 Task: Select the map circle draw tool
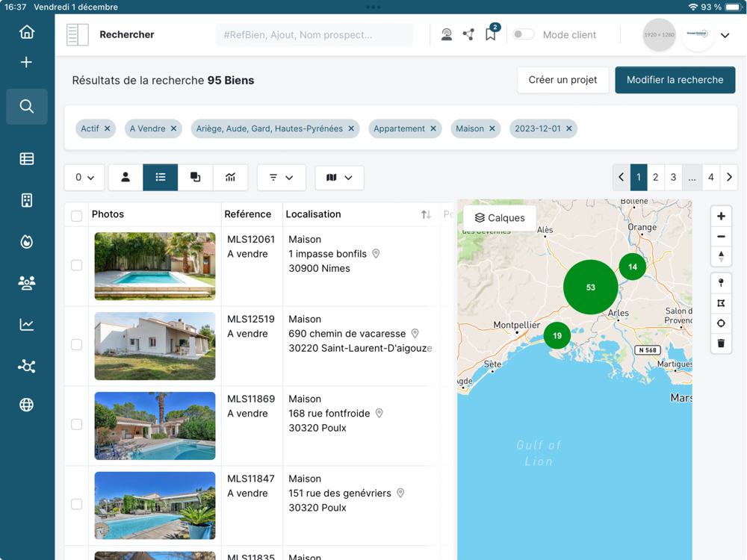(x=722, y=323)
